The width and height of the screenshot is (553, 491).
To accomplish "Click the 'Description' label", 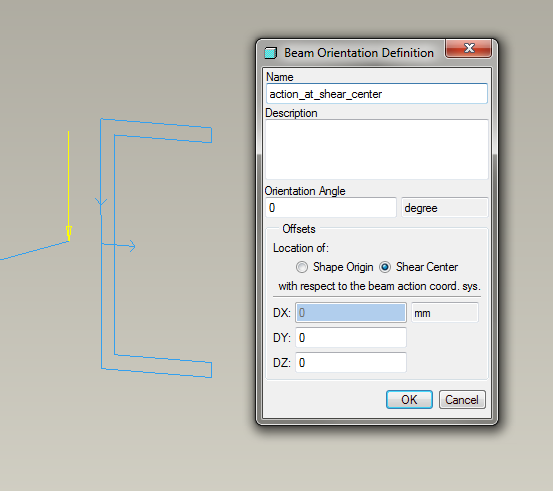I will tap(291, 113).
